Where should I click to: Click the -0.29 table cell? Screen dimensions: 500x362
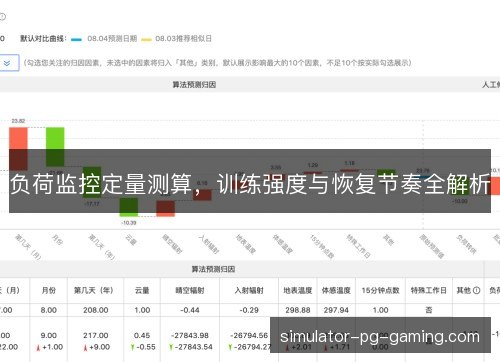point(249,310)
